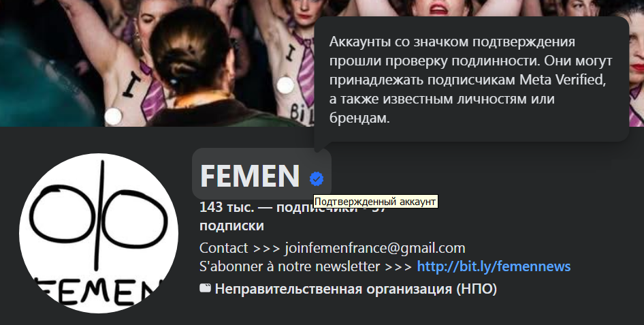Viewport: 644px width, 325px height.
Task: Click the folder icon before Неправительственная организация
Action: 205,288
